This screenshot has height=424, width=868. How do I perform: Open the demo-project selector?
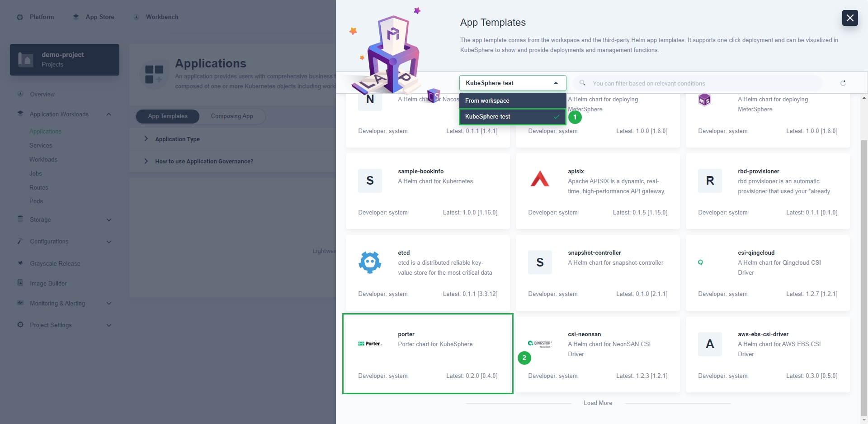(65, 60)
